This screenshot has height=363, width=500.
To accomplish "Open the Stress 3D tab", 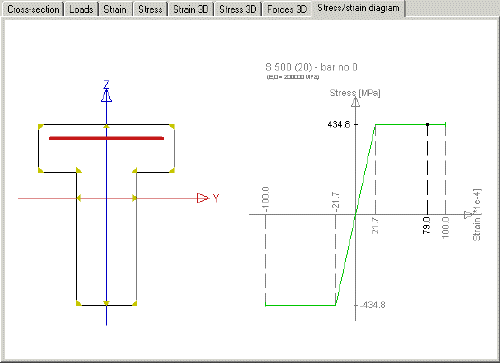I will point(237,9).
